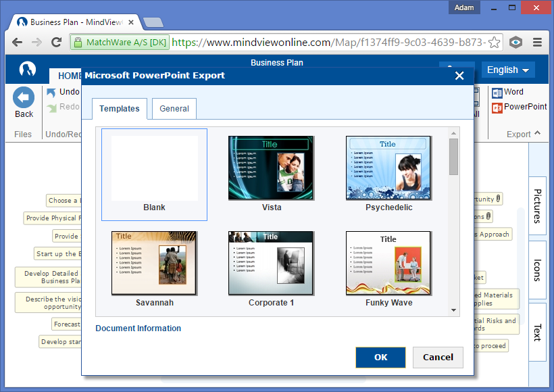Screen dimensions: 554x392
Task: Close the Business Plan browser tab
Action: pos(130,22)
